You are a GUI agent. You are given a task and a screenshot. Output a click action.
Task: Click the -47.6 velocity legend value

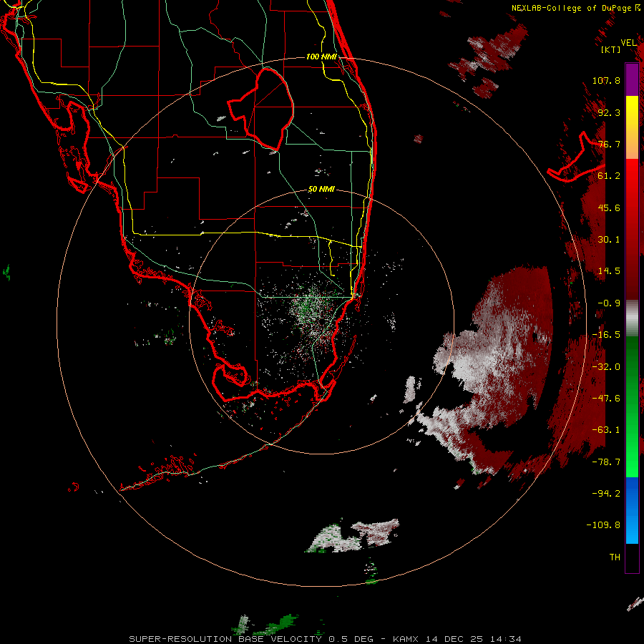pyautogui.click(x=606, y=399)
